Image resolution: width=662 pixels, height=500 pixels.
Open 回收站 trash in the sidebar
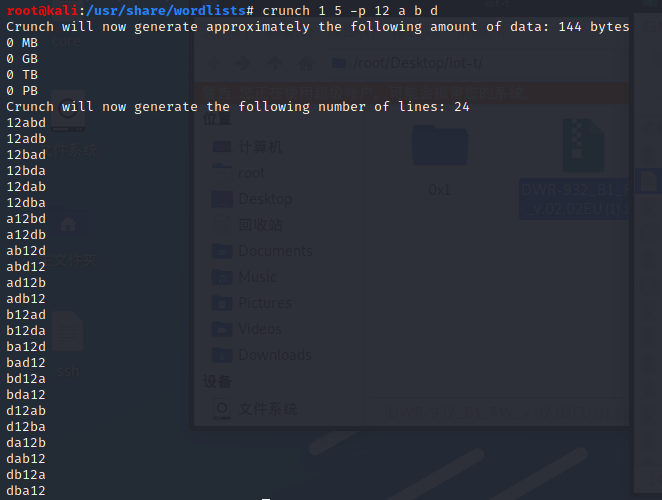pos(247,225)
